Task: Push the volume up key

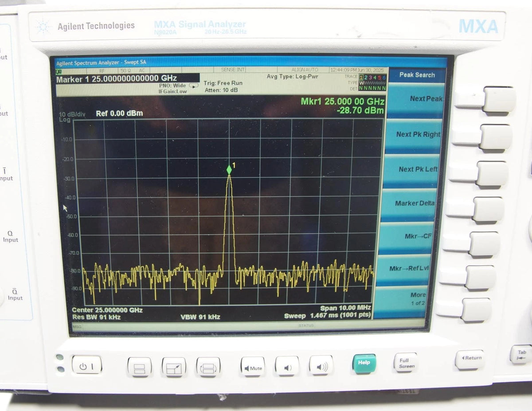Action: pos(321,365)
